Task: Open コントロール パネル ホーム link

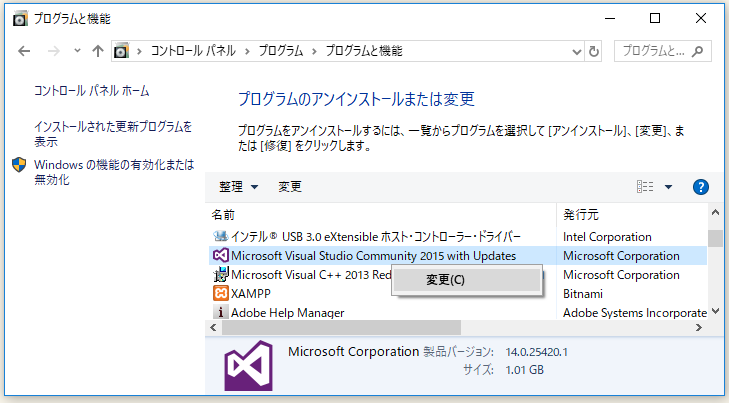Action: pyautogui.click(x=91, y=91)
